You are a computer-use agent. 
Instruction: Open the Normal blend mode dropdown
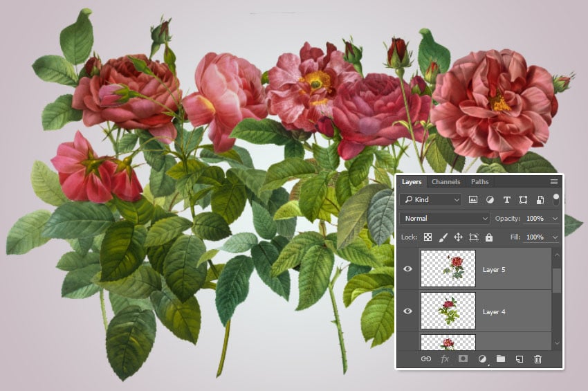pos(445,219)
